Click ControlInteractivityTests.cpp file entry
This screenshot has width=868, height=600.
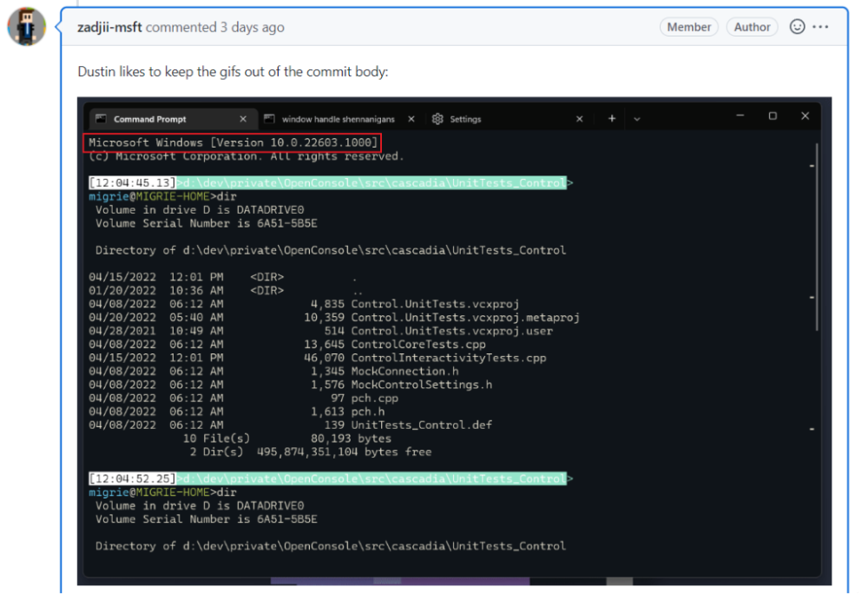point(449,358)
